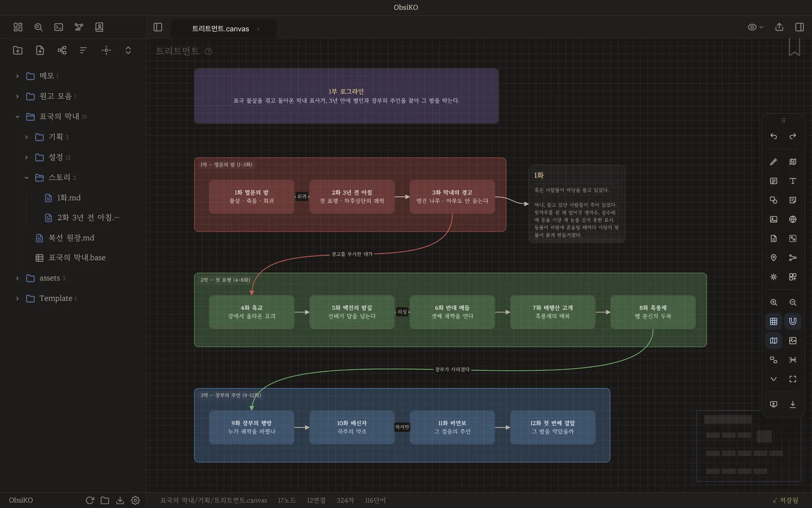Click the share upload icon top right
This screenshot has height=508, width=812.
click(x=779, y=27)
